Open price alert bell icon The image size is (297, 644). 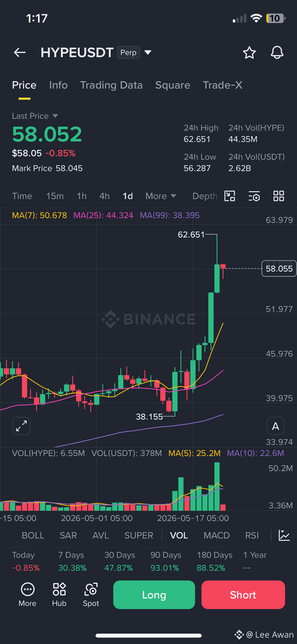277,52
